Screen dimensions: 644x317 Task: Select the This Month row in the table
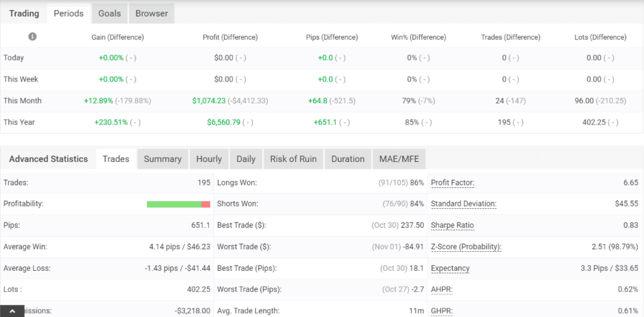tap(23, 101)
